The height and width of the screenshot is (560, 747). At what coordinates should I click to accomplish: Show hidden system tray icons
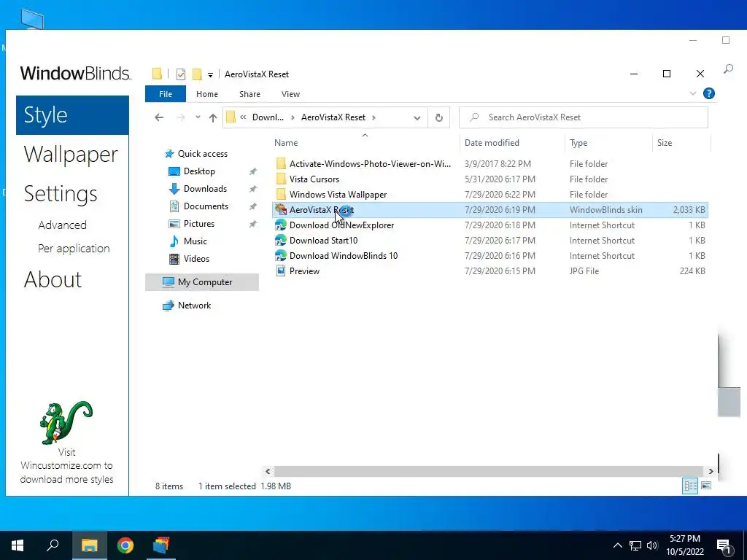pyautogui.click(x=617, y=545)
